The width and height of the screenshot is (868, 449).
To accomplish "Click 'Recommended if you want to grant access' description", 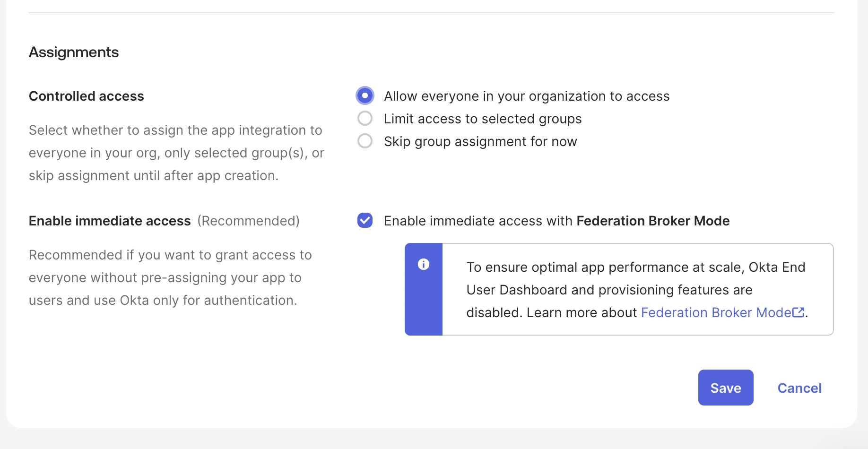I will coord(170,277).
